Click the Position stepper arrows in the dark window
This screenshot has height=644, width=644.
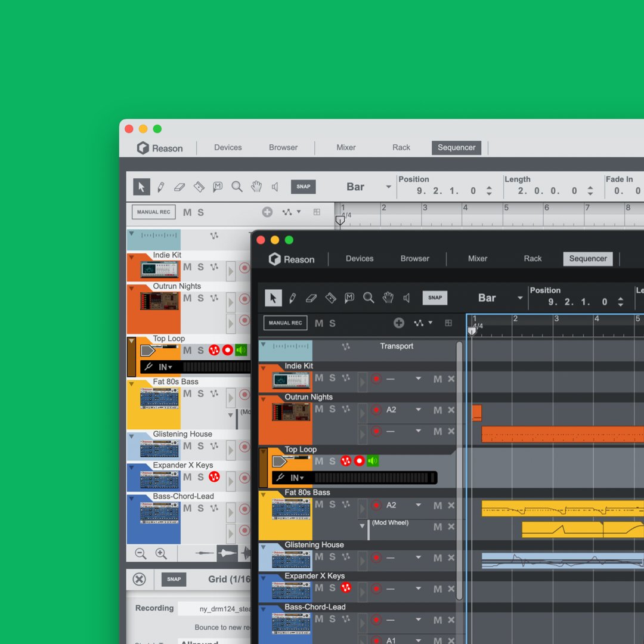point(620,302)
